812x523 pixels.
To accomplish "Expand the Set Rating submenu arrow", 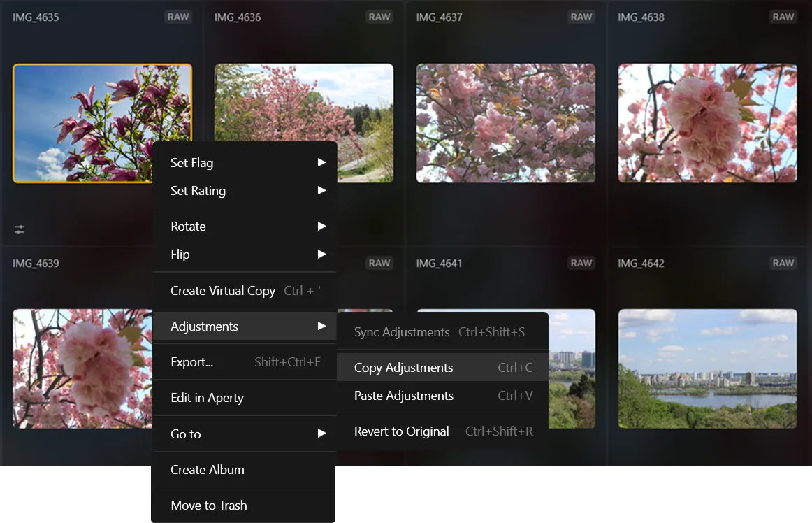I will pos(321,191).
